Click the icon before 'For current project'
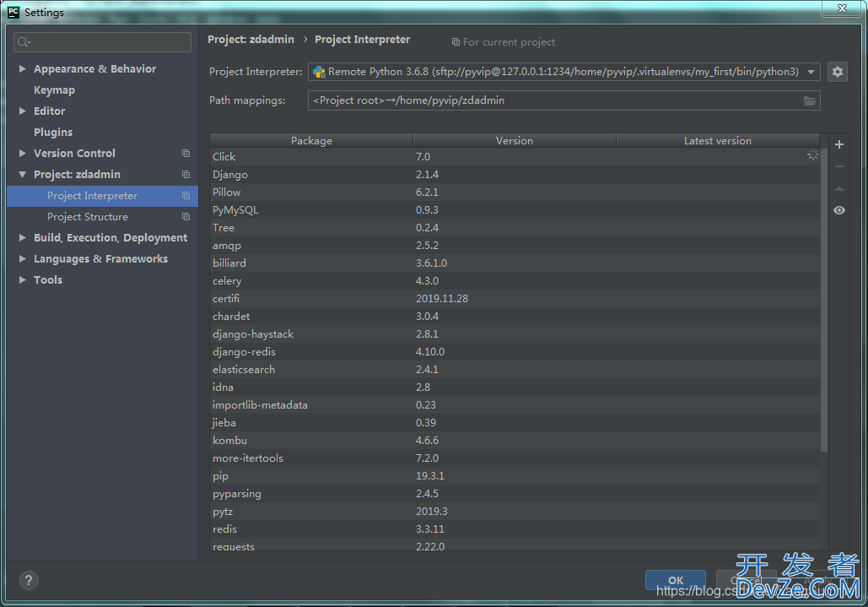 (x=456, y=42)
